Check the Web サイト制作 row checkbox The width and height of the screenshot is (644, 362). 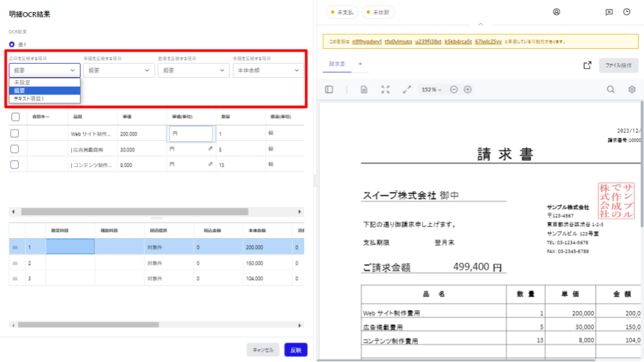tap(15, 133)
